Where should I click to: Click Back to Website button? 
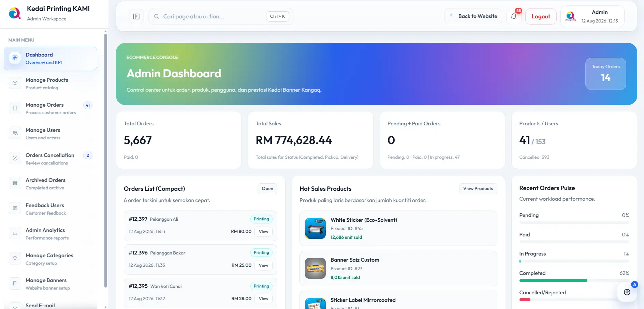pos(473,16)
